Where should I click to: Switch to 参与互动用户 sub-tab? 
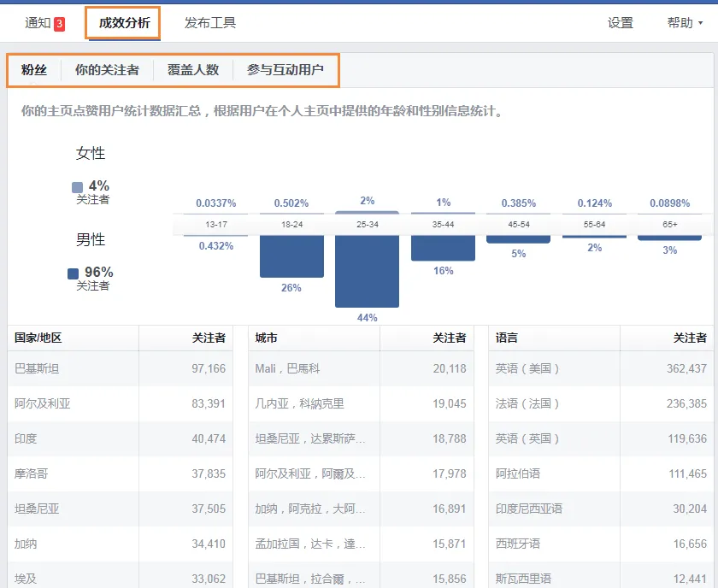tap(285, 69)
